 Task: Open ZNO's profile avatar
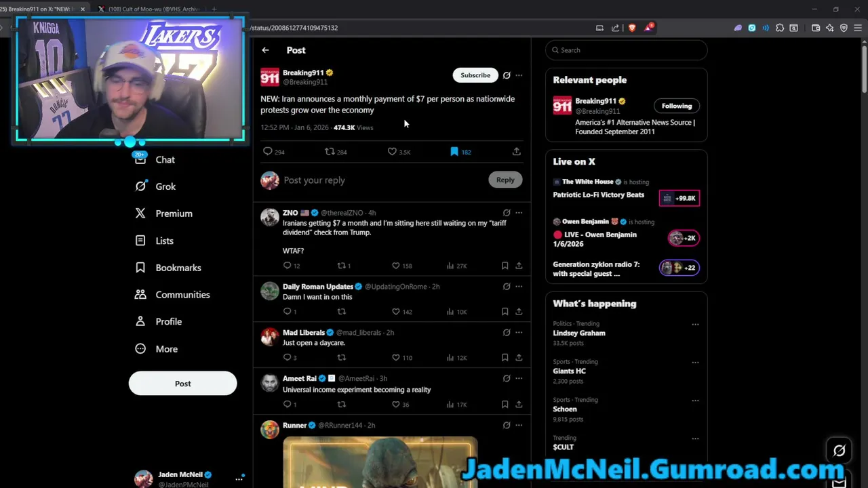[x=270, y=217]
